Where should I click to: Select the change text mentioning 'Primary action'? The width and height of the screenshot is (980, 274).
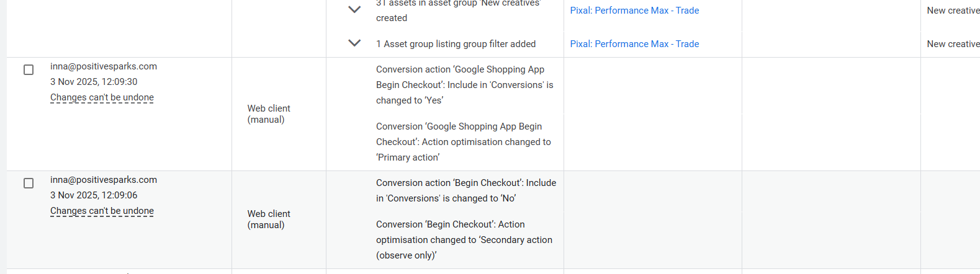coord(463,142)
